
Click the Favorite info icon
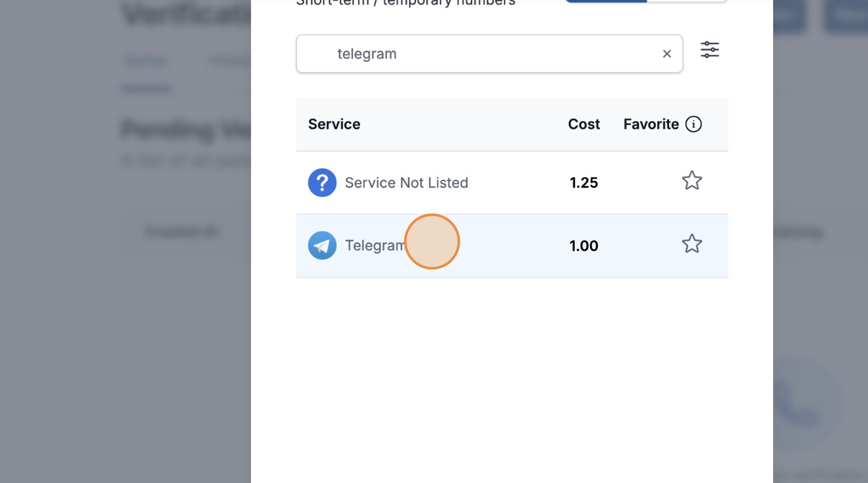[693, 124]
